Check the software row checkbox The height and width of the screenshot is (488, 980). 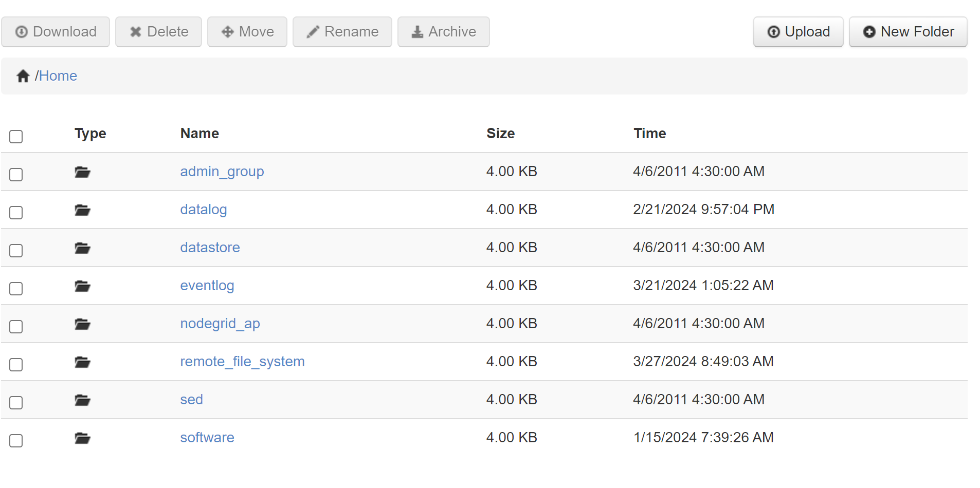click(16, 441)
